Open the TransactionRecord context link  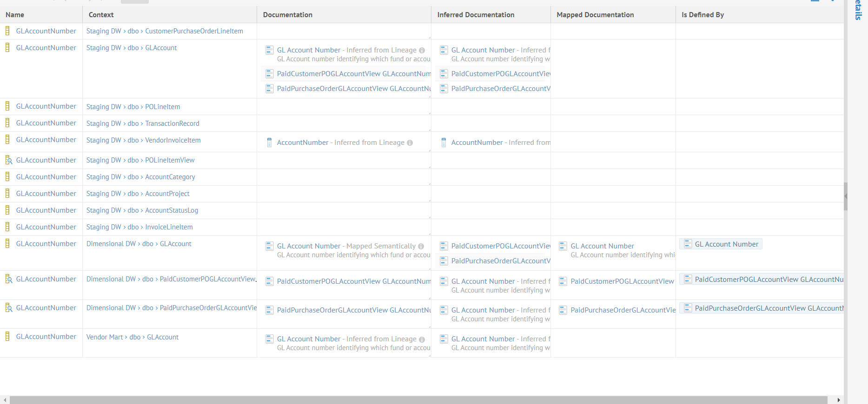172,124
